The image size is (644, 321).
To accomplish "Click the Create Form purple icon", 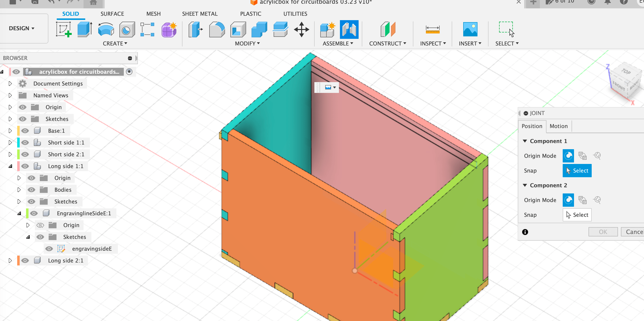I will click(169, 29).
